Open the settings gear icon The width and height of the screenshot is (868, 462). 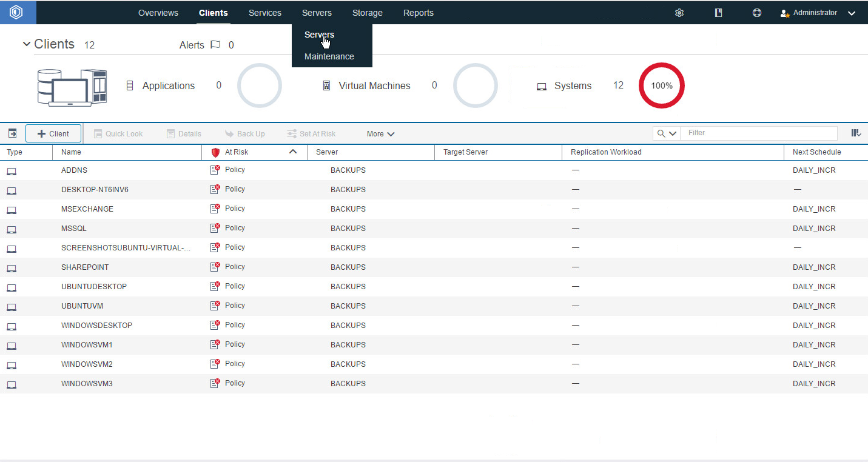click(x=679, y=13)
